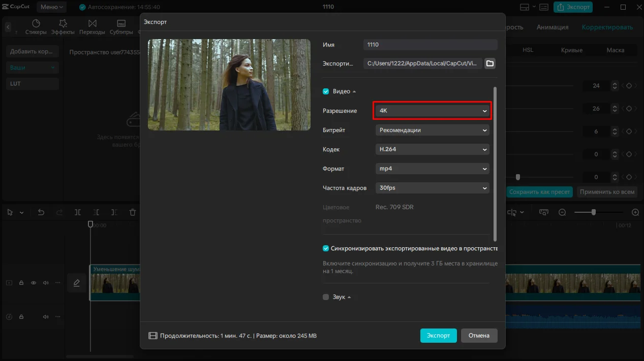644x361 pixels.
Task: Uncheck the Видео checkbox
Action: [x=326, y=91]
